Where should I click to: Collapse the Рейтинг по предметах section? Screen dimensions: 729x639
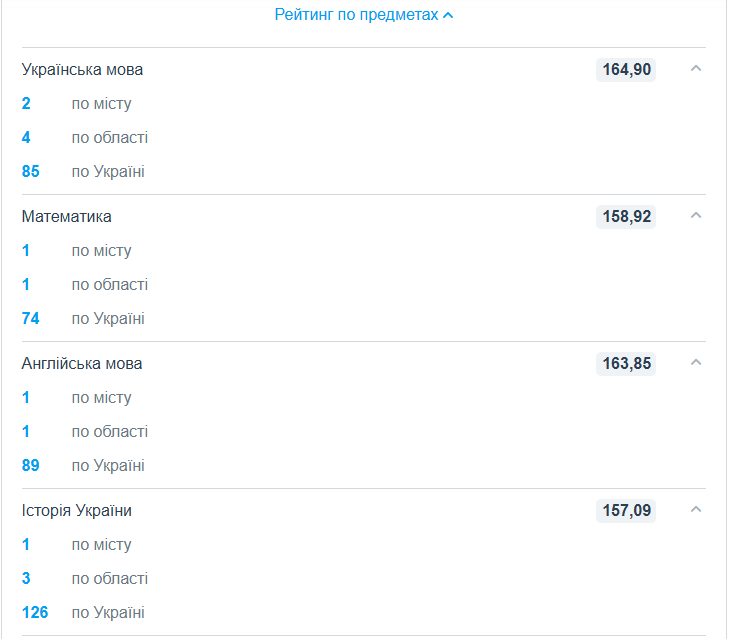(x=364, y=15)
